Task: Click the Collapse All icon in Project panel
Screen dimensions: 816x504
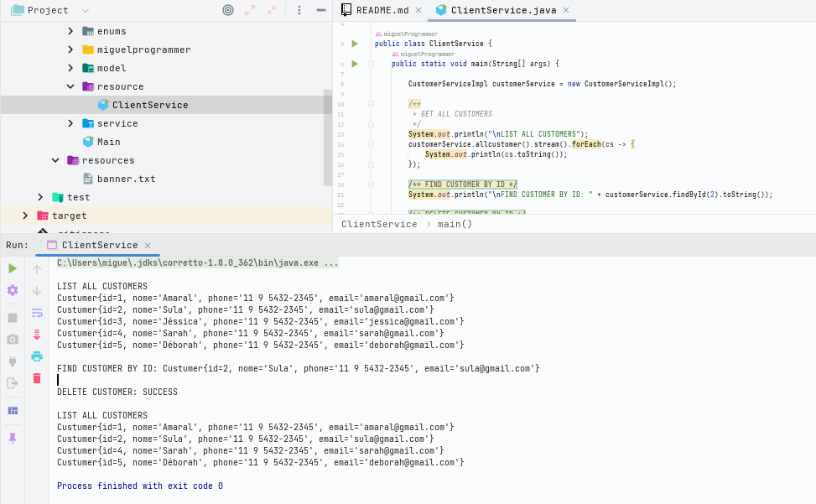Action: 272,10
